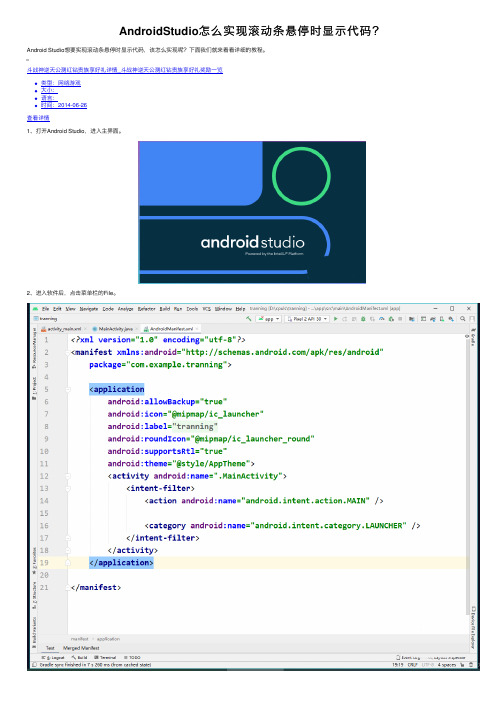Click the opening <application tag on line 5
The height and width of the screenshot is (713, 504).
pyautogui.click(x=117, y=389)
